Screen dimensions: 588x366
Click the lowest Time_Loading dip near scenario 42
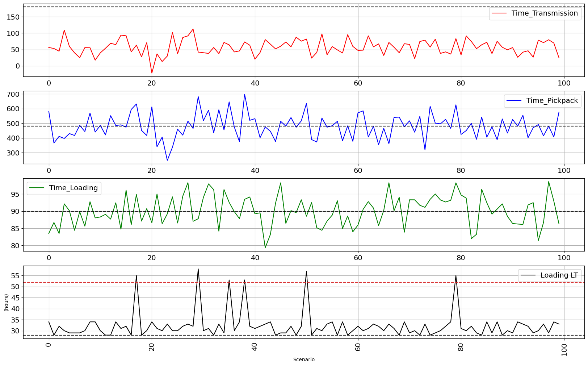(265, 248)
